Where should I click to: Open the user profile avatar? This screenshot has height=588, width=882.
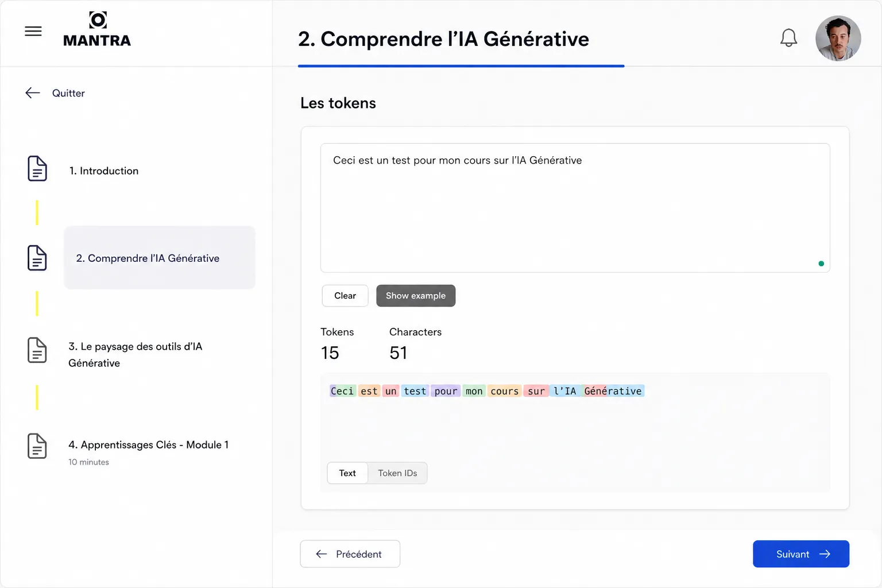(x=838, y=38)
